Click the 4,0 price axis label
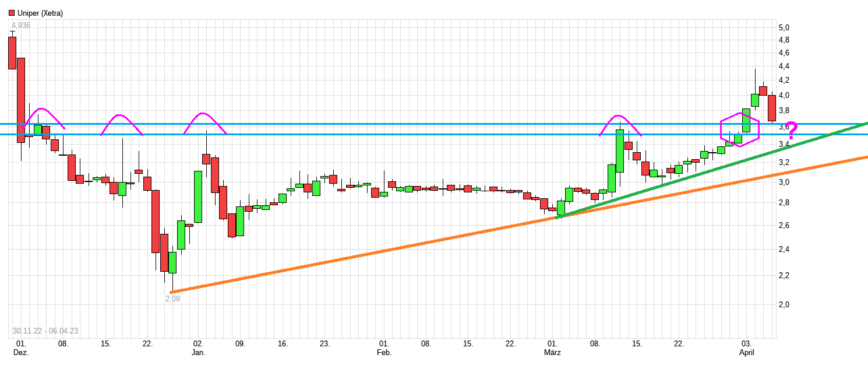The image size is (868, 365). point(784,95)
